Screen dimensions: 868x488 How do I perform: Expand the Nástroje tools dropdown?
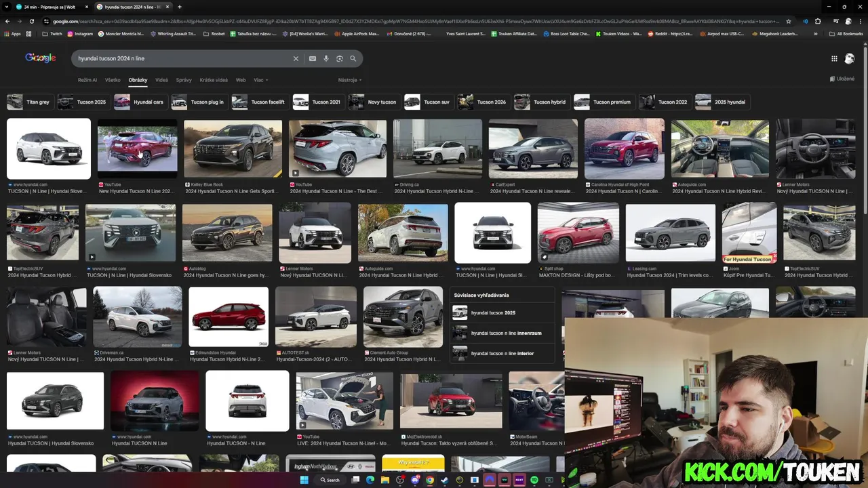coord(350,80)
